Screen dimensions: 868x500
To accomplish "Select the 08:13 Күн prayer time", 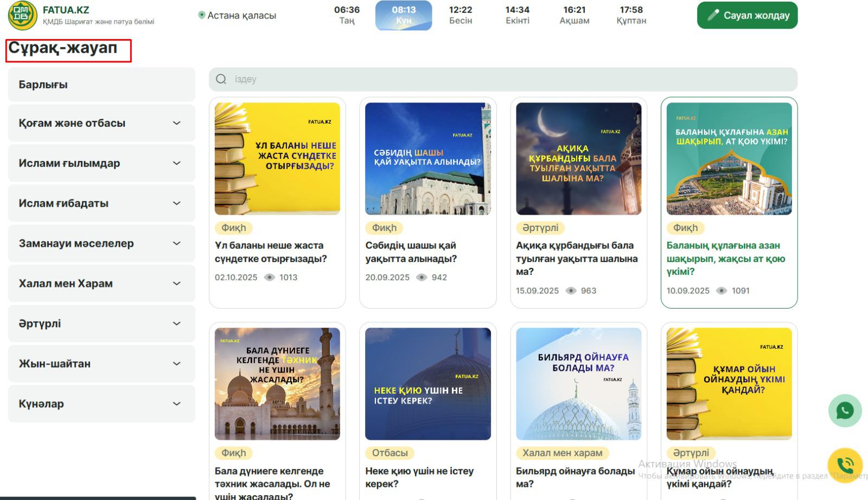I will coord(404,15).
